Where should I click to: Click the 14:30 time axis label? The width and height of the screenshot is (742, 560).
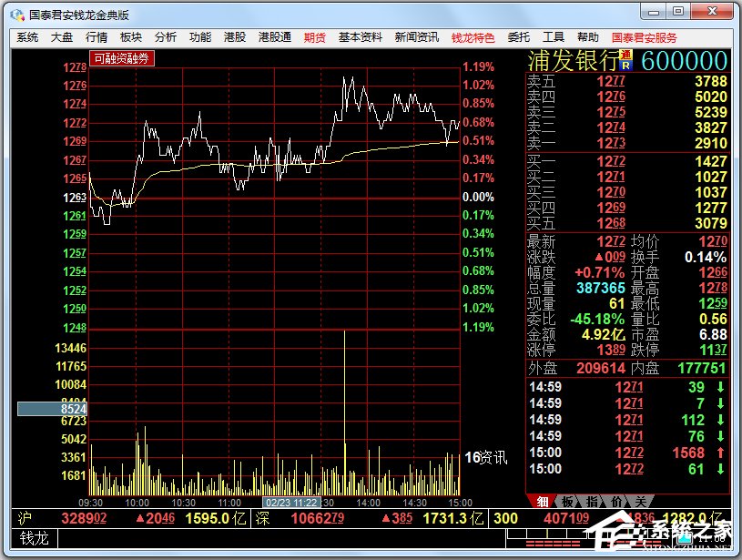[414, 503]
